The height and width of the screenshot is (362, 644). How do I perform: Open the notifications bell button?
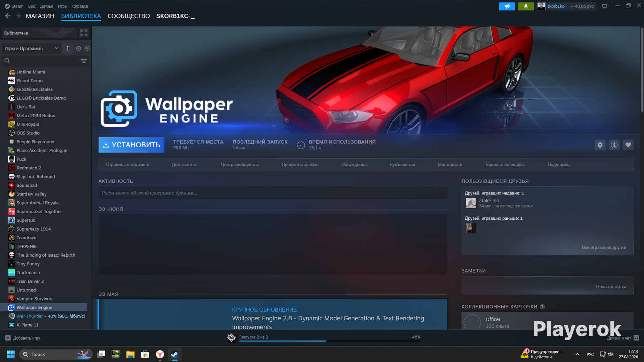[526, 6]
